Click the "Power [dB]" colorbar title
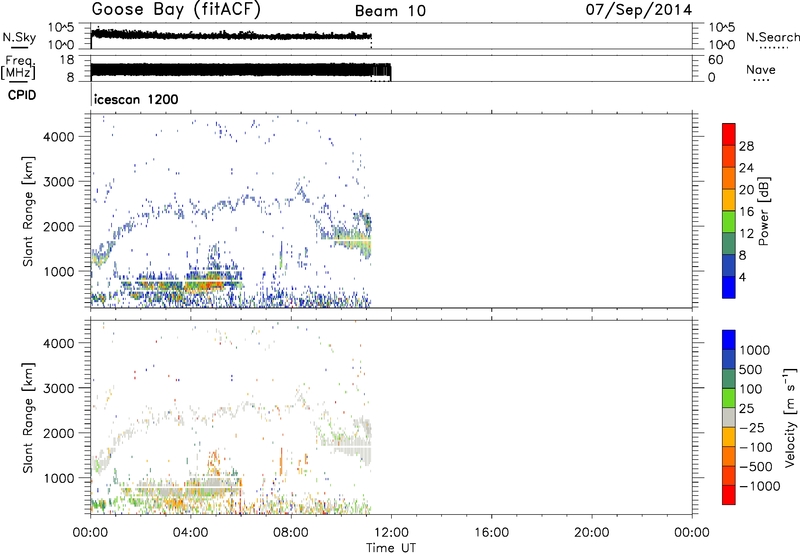800x554 pixels. coord(764,211)
